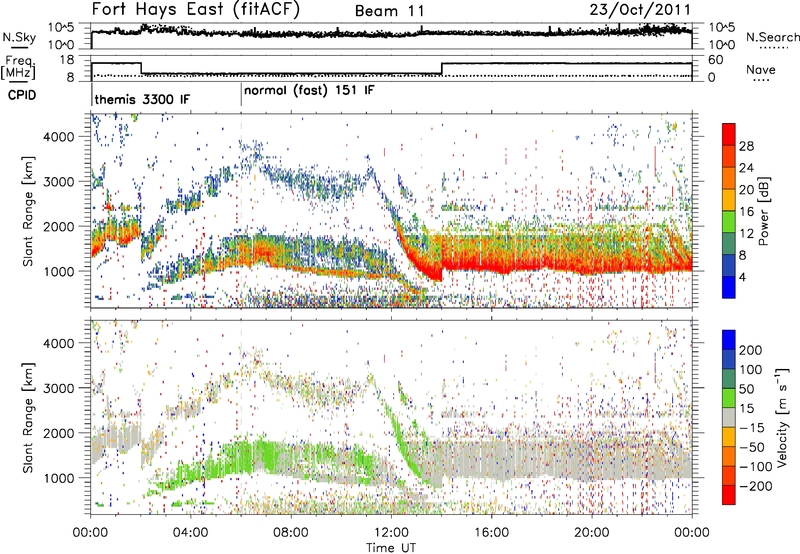Pick the gray velocity segment between 15 and -15
This screenshot has height=554, width=800.
tap(729, 417)
